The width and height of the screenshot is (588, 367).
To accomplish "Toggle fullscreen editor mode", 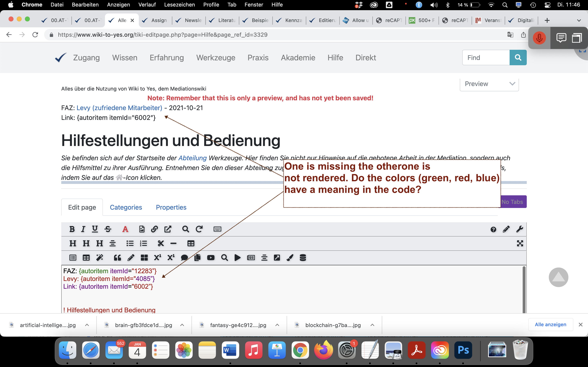I will click(x=520, y=243).
